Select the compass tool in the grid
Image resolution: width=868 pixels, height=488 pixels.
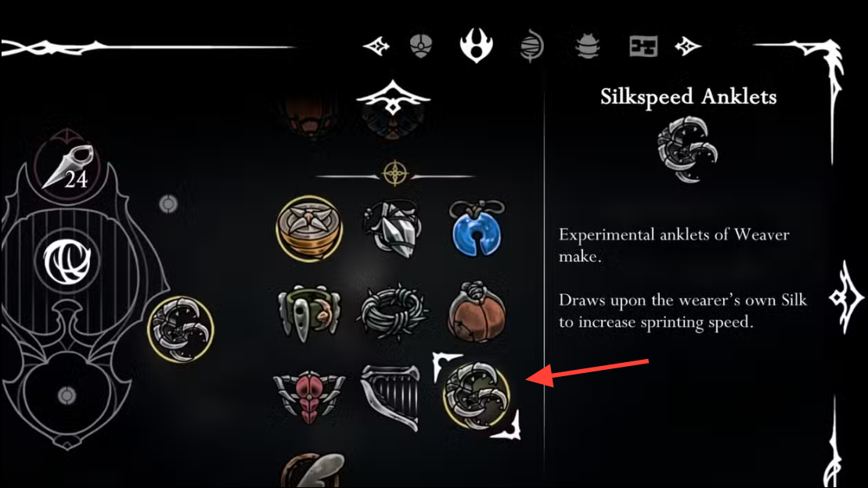tap(309, 228)
